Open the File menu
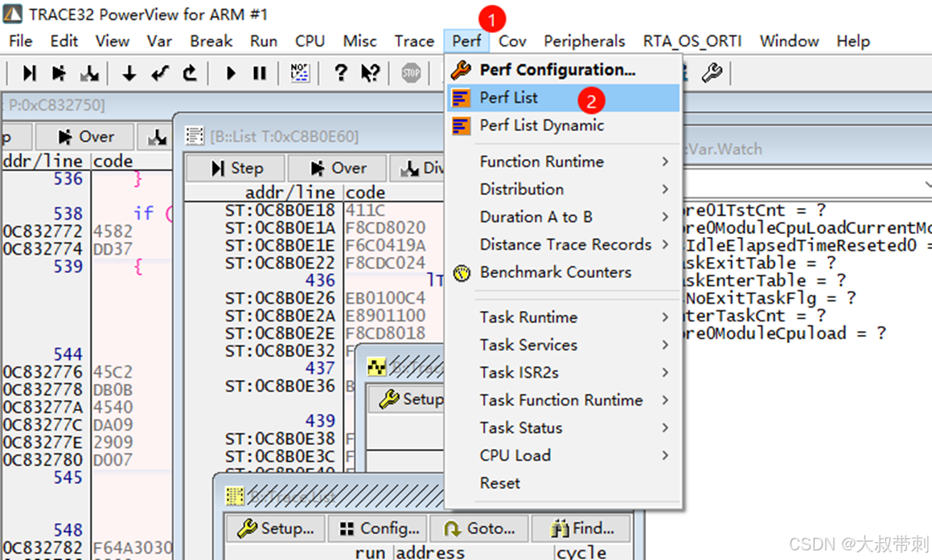The width and height of the screenshot is (932, 560). pos(21,41)
